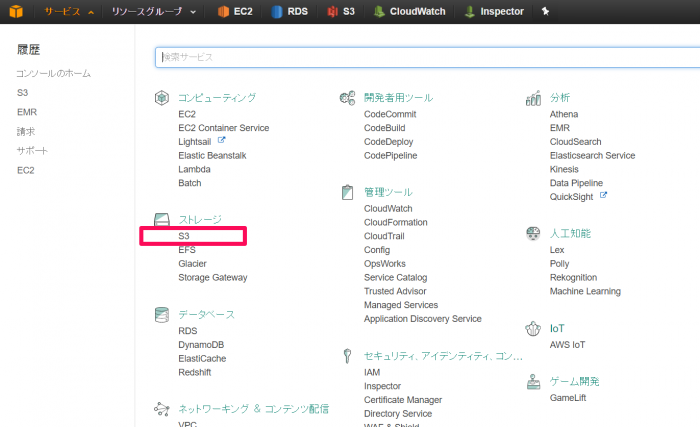Open S3 under ストレージ
700x427 pixels.
[x=184, y=236]
